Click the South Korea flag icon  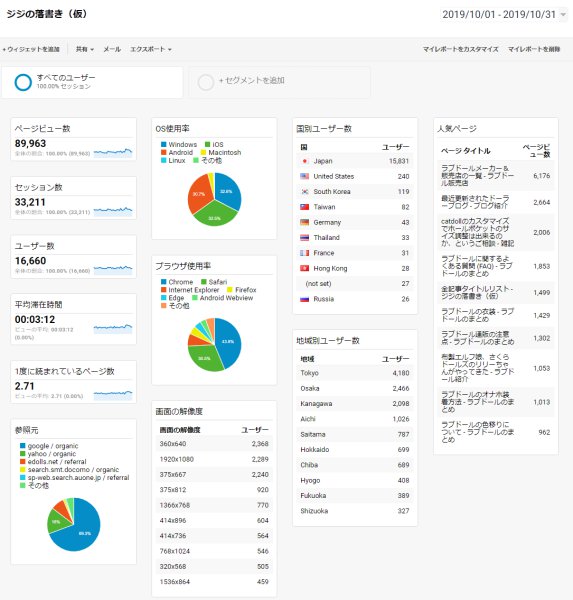click(x=305, y=192)
